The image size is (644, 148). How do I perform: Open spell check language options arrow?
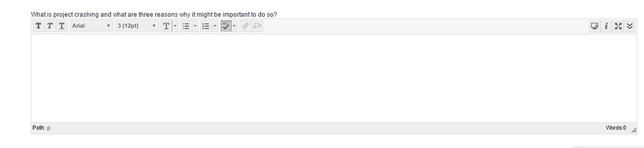click(x=234, y=26)
